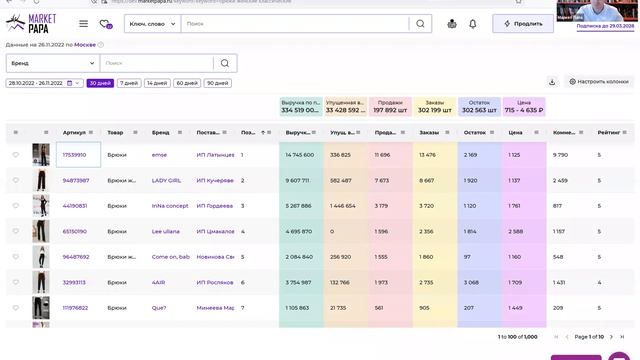
Task: Click the brand search magnifier icon
Action: click(225, 63)
